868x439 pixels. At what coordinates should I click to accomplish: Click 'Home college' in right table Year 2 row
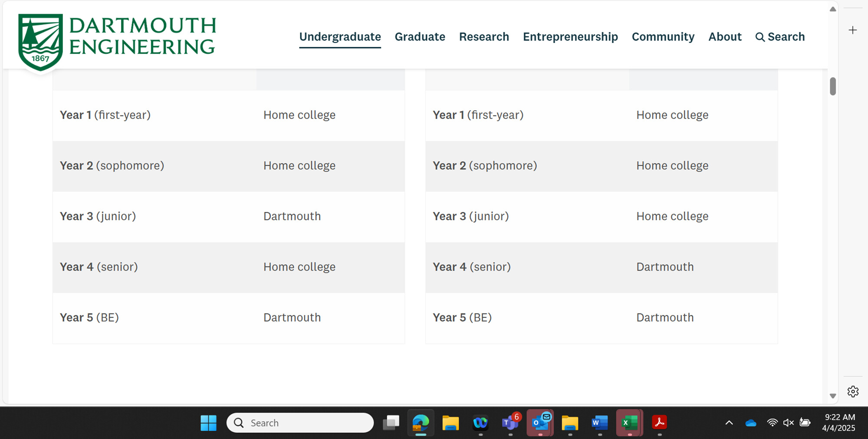coord(672,166)
